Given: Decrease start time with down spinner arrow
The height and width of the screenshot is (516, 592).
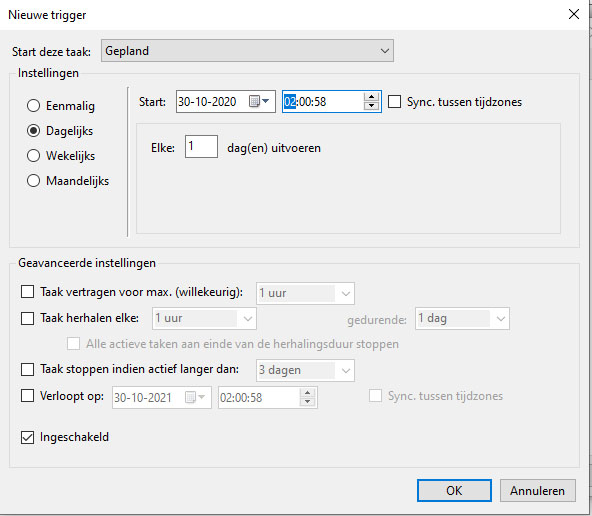Looking at the screenshot, I should click(x=372, y=106).
